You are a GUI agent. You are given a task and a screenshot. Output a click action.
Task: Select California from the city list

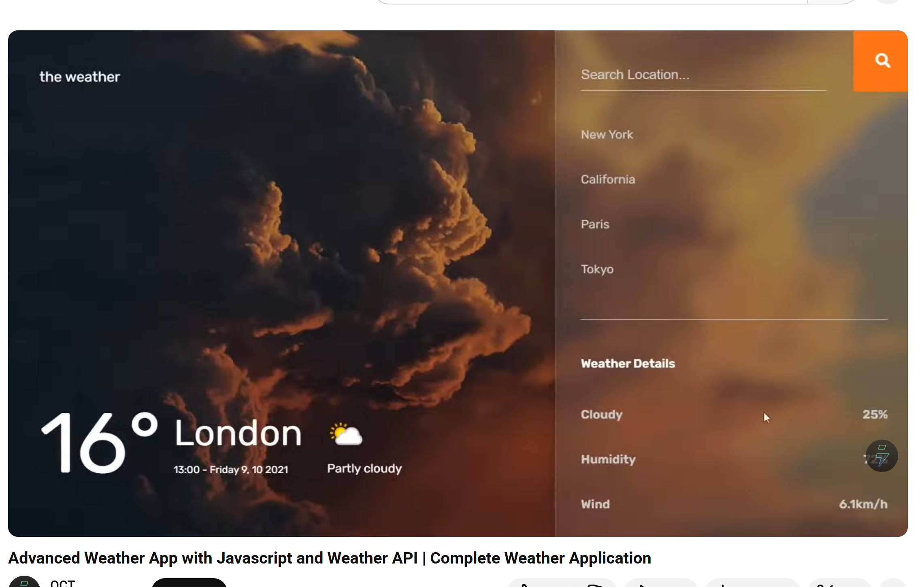[x=608, y=179]
